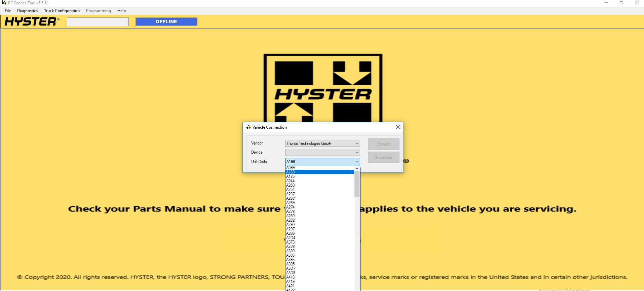
Task: Click the scroll up arrow in unit list
Action: [357, 168]
